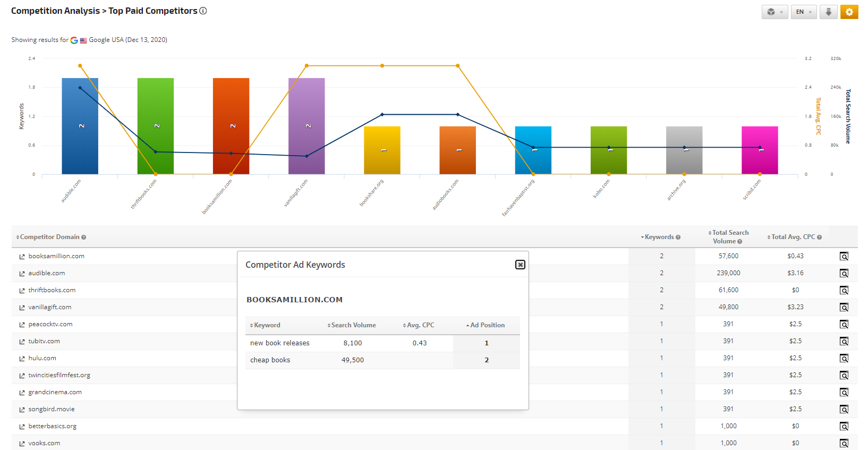Sort popup by Ad Position column

coord(487,325)
